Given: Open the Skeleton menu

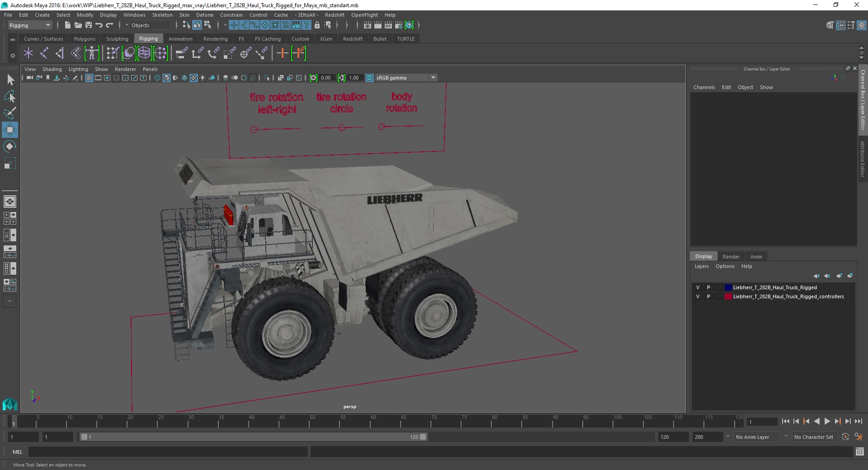Looking at the screenshot, I should point(162,15).
